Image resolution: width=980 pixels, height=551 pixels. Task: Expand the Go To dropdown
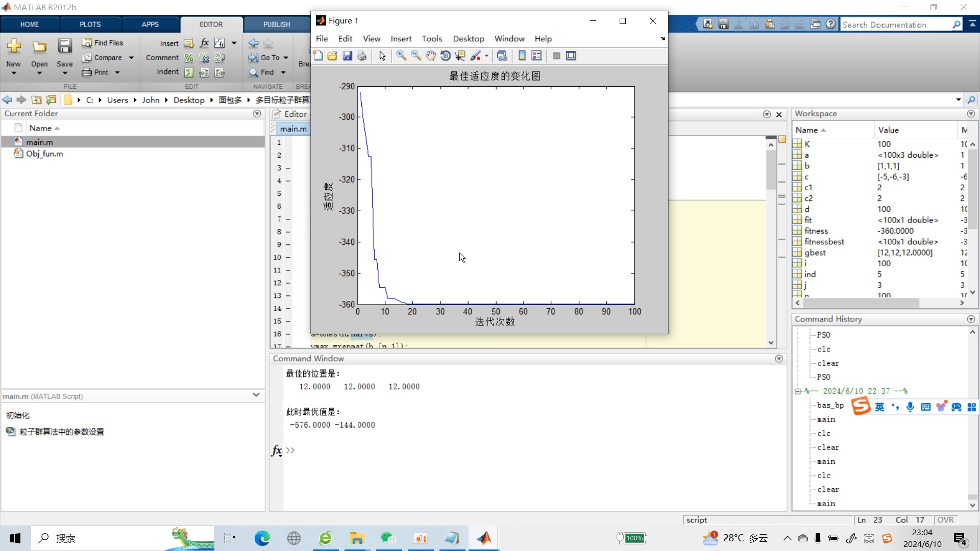pos(286,58)
